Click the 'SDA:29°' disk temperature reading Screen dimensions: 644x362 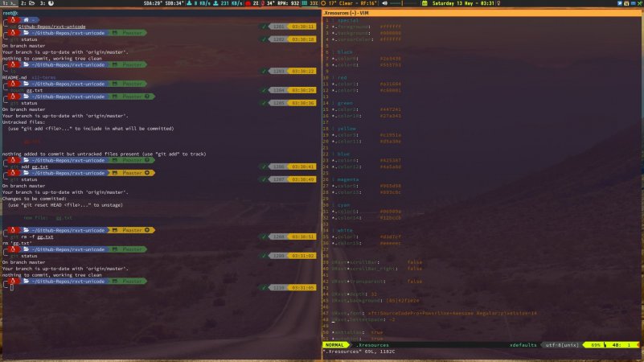pyautogui.click(x=154, y=3)
